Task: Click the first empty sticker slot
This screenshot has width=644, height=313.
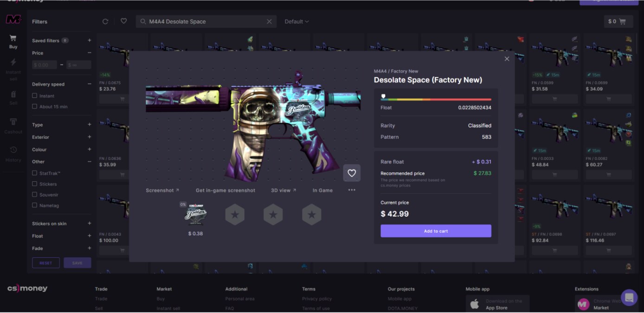Action: click(x=235, y=215)
